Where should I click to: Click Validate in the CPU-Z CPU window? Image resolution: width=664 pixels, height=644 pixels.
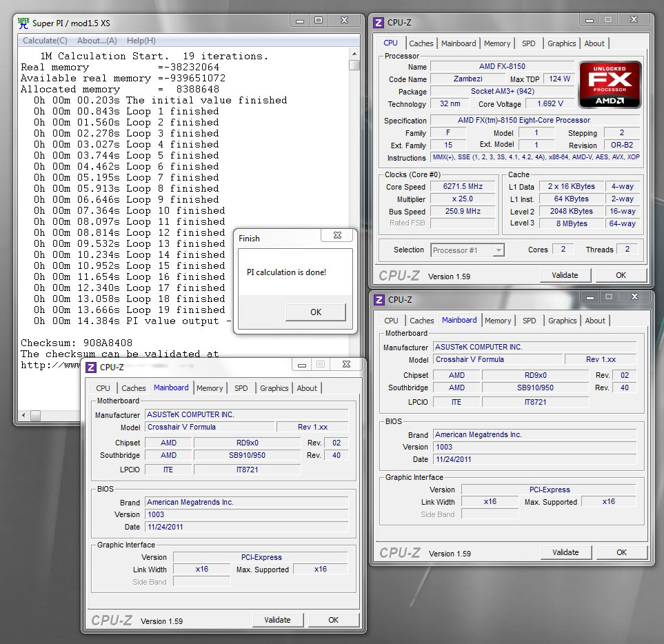click(x=565, y=275)
